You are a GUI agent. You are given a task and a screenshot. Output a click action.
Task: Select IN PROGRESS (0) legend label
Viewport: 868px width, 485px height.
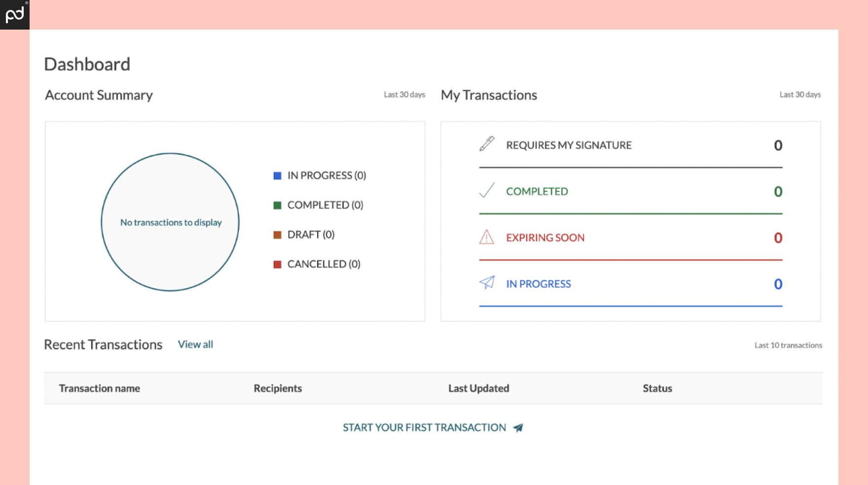(326, 175)
